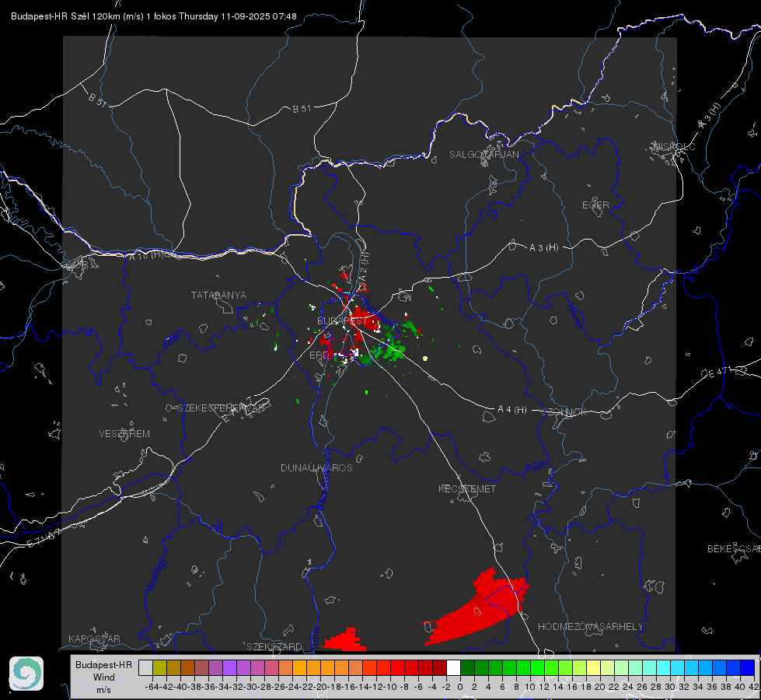Click the 'Budapest-HR Wind m/s' legend label
Viewport: 761px width, 700px height.
click(x=103, y=677)
